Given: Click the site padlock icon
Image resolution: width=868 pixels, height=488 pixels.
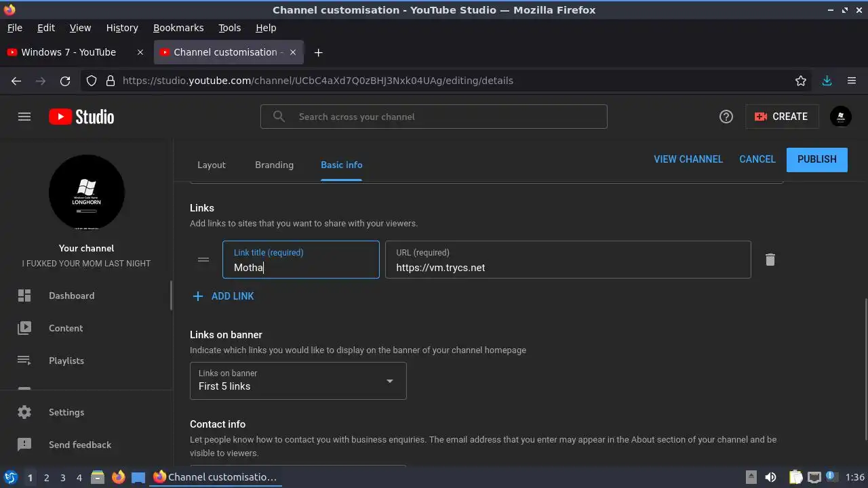Looking at the screenshot, I should pos(111,81).
